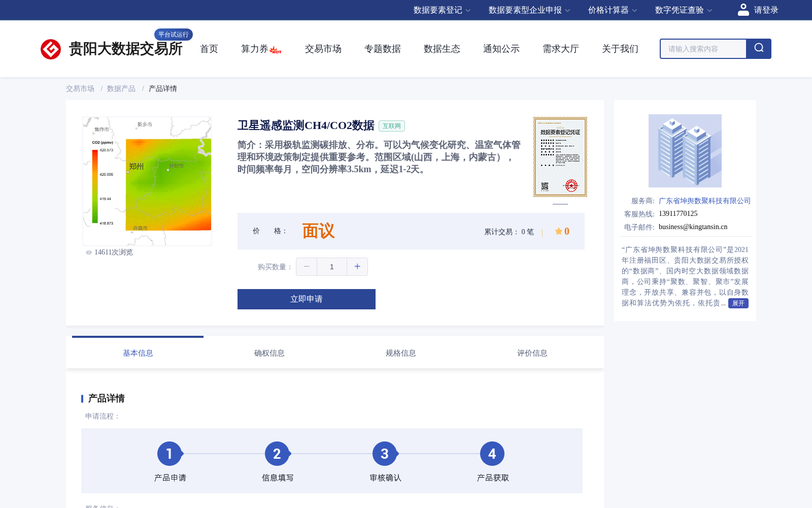
Task: Decrease purchase quantity with minus button
Action: pos(307,267)
